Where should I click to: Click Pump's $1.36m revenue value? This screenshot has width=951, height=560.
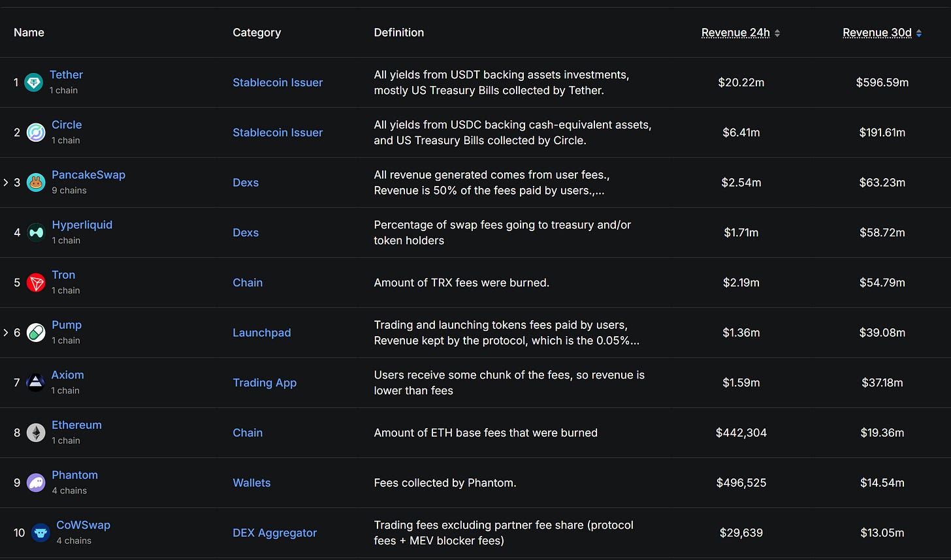[741, 333]
